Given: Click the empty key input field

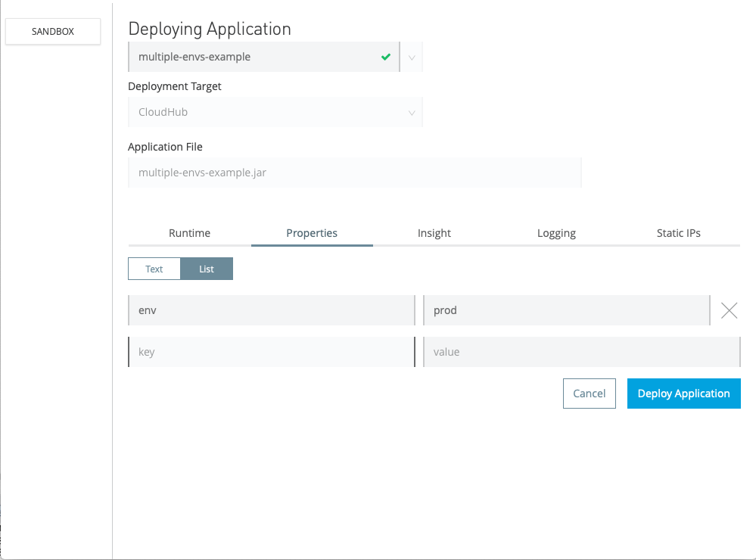Looking at the screenshot, I should point(271,351).
